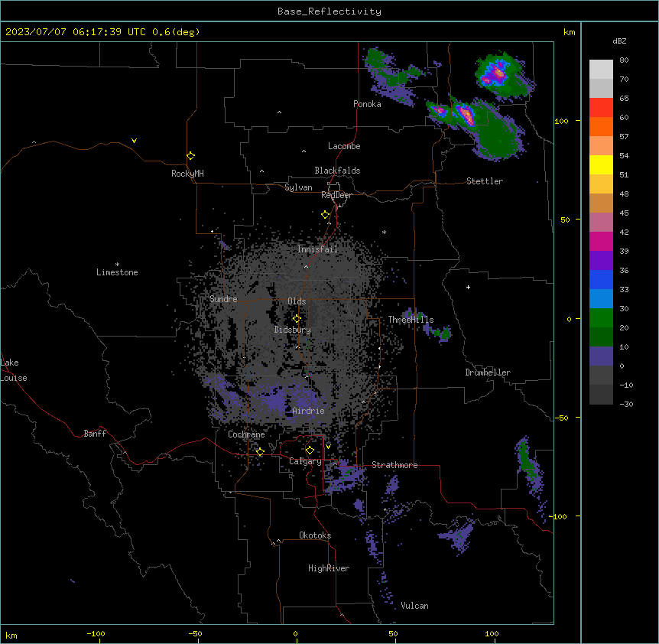The image size is (659, 644).
Task: Click the RockyMH label
Action: 187,173
